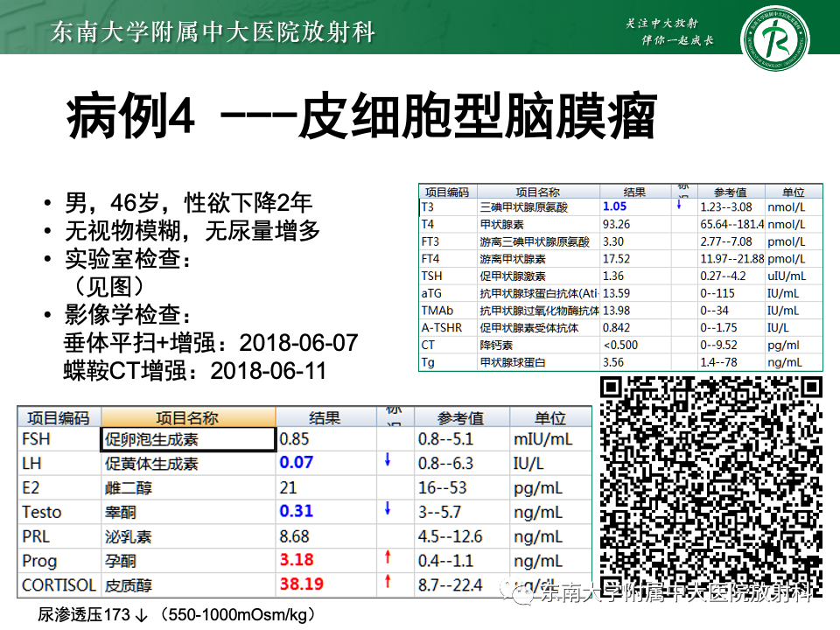Viewport: 840px width, 630px height.
Task: Click the PRL result 8.68
Action: 295,536
